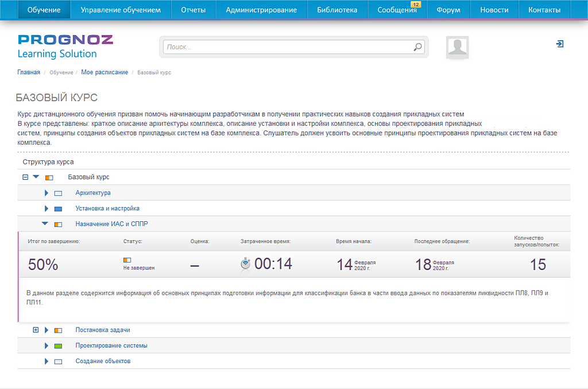
Task: Click the magnifier search icon
Action: (x=417, y=47)
